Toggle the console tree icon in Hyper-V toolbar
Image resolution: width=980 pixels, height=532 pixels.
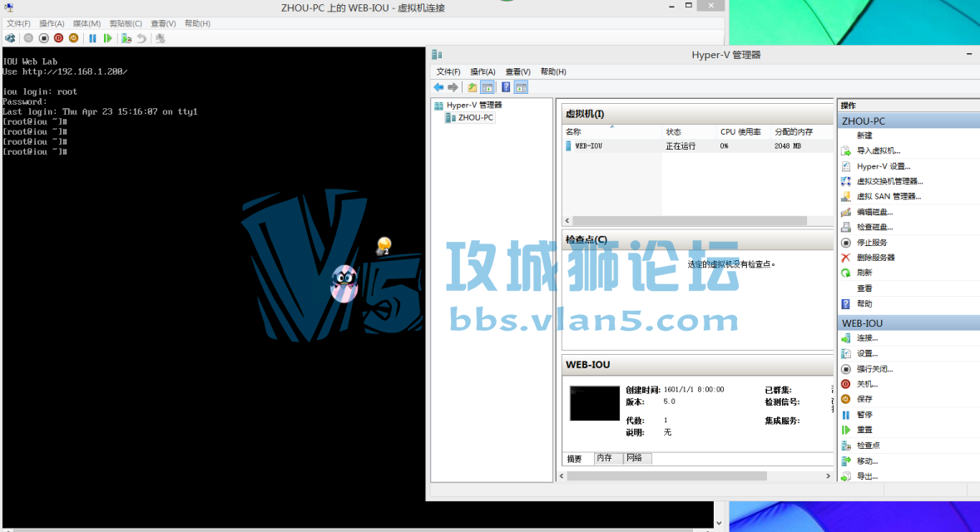click(x=488, y=87)
